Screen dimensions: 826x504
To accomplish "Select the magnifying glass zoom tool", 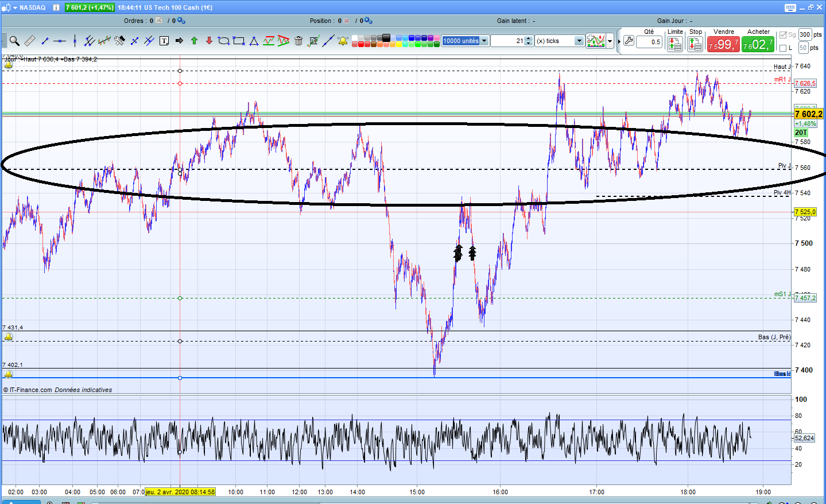I will pyautogui.click(x=14, y=41).
